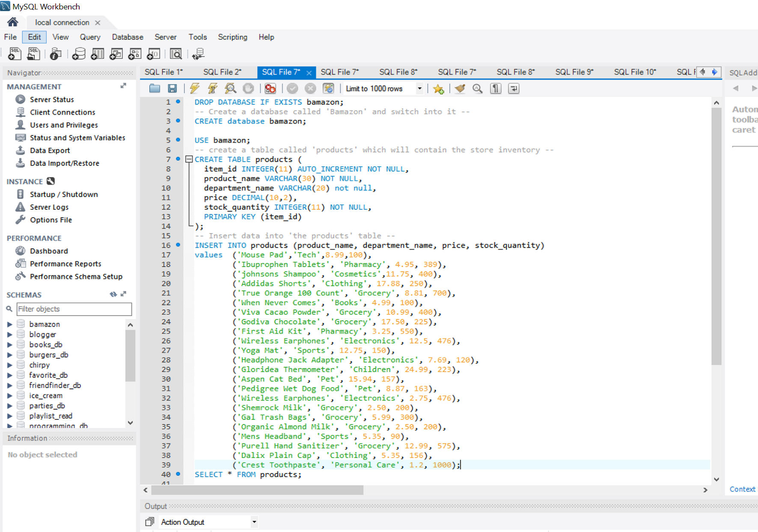Open the object inspector for selected schema
The image size is (758, 532).
tap(55, 53)
